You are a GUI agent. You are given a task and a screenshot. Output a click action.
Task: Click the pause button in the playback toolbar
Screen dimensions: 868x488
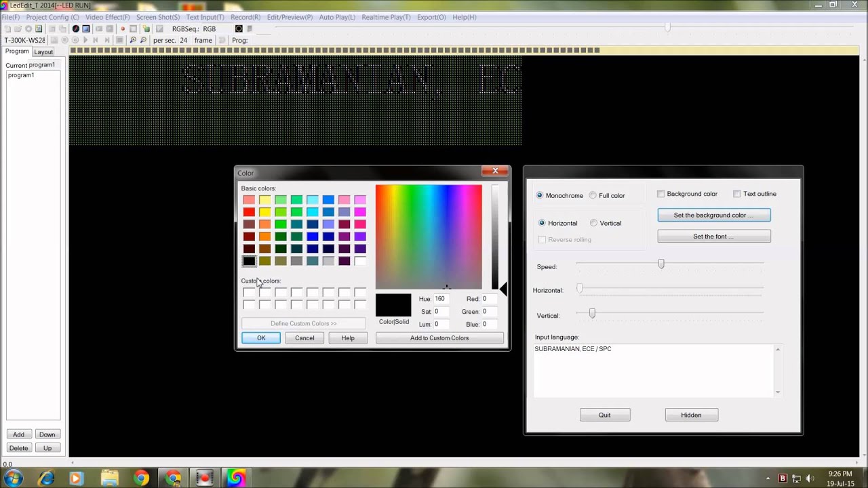click(x=75, y=40)
